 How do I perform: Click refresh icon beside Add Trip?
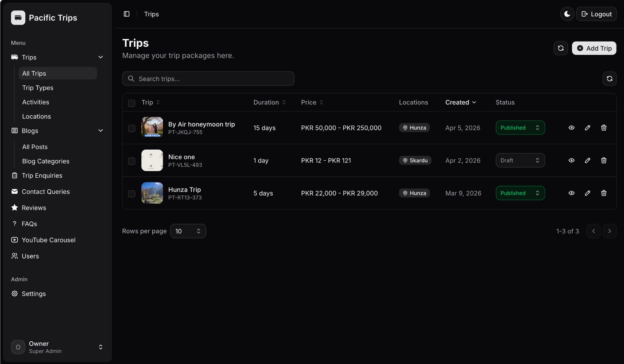561,48
